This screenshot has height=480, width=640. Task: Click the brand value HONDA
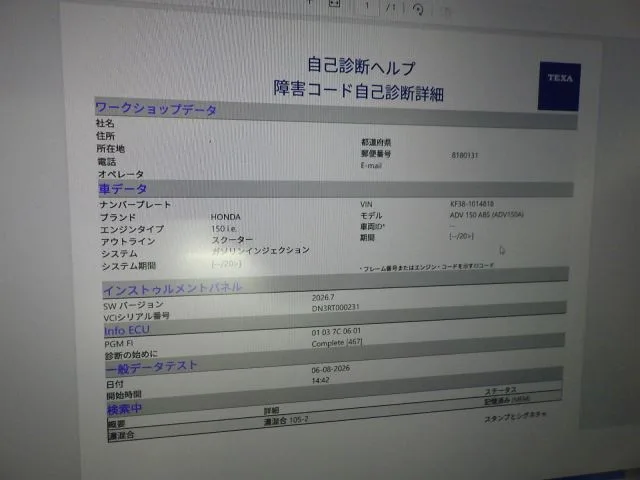(226, 217)
